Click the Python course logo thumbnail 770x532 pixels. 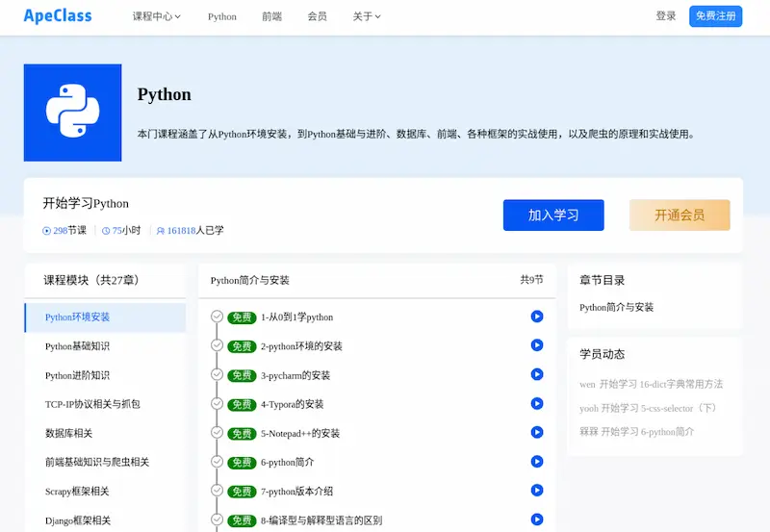tap(73, 113)
